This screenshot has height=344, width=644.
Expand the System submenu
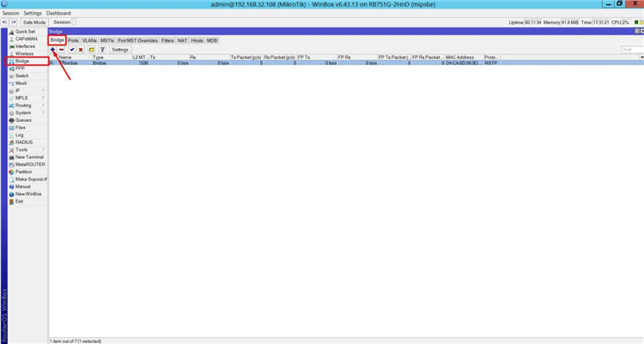click(27, 113)
